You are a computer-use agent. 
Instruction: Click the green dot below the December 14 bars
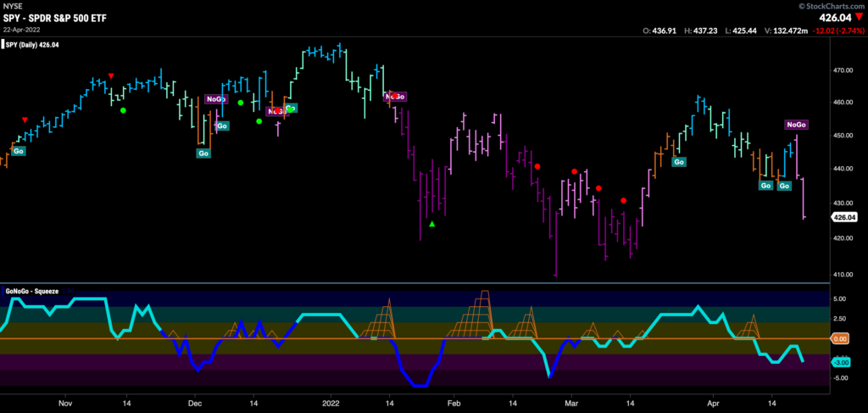pos(259,121)
